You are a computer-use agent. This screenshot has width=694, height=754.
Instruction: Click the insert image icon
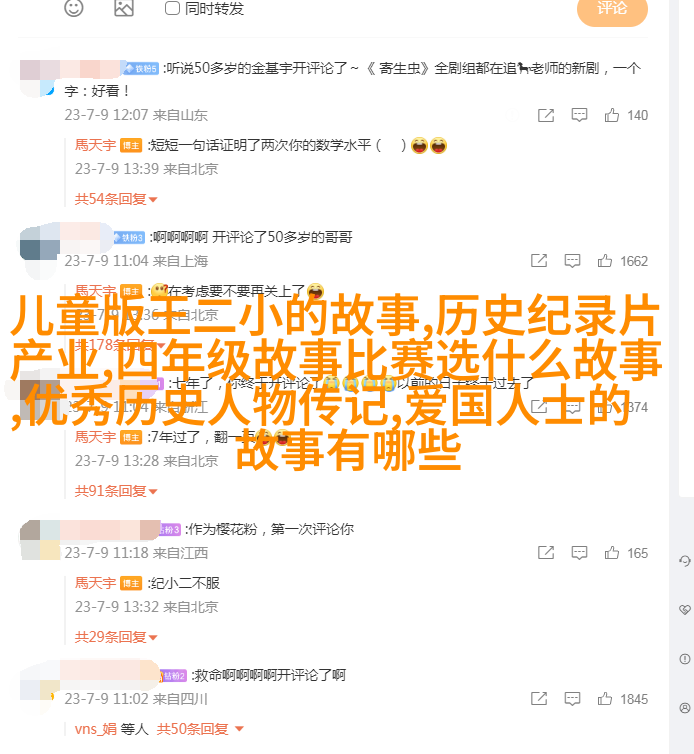point(124,7)
